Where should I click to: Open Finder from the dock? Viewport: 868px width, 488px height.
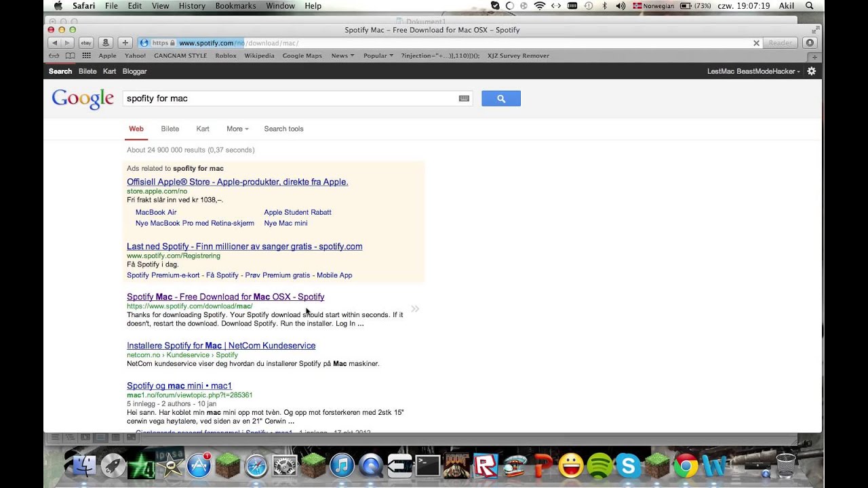(x=84, y=466)
